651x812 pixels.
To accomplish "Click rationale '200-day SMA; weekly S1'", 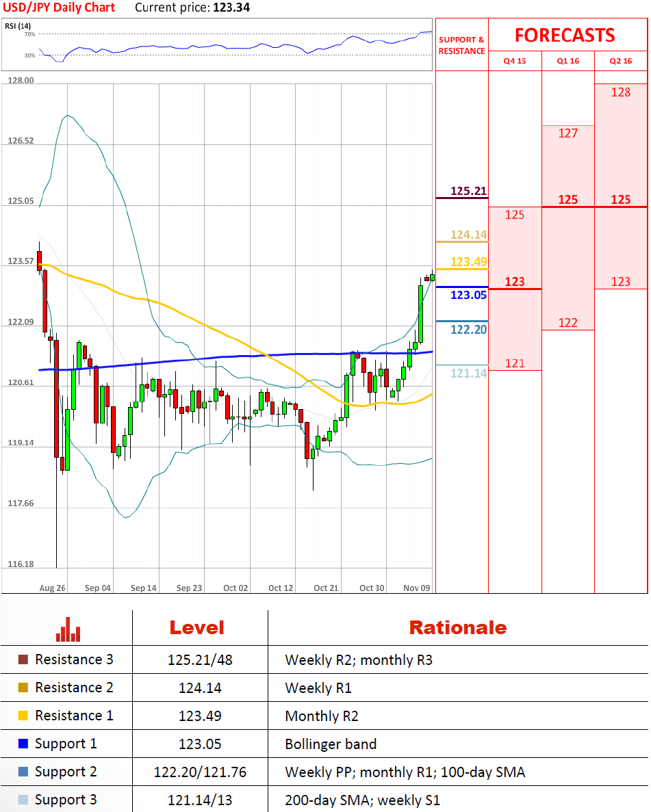I will (362, 800).
